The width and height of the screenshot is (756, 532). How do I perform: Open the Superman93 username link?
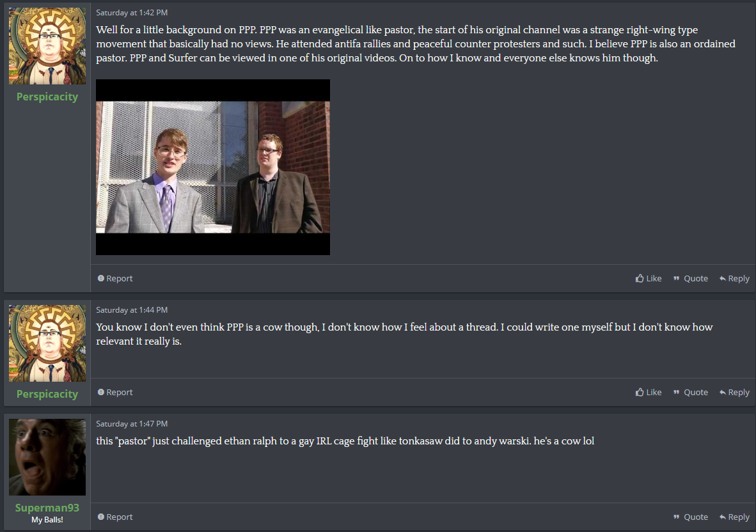[47, 508]
